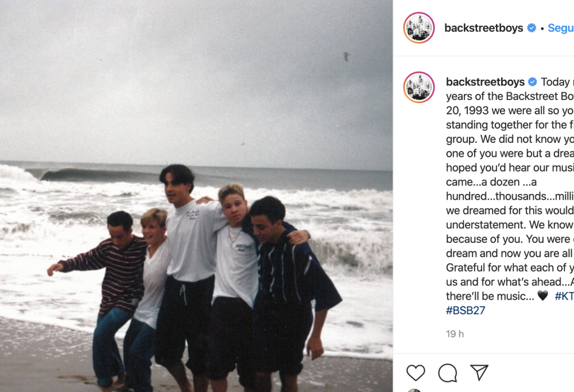The image size is (574, 392).
Task: Click the "19 h" post timestamp
Action: 455,334
